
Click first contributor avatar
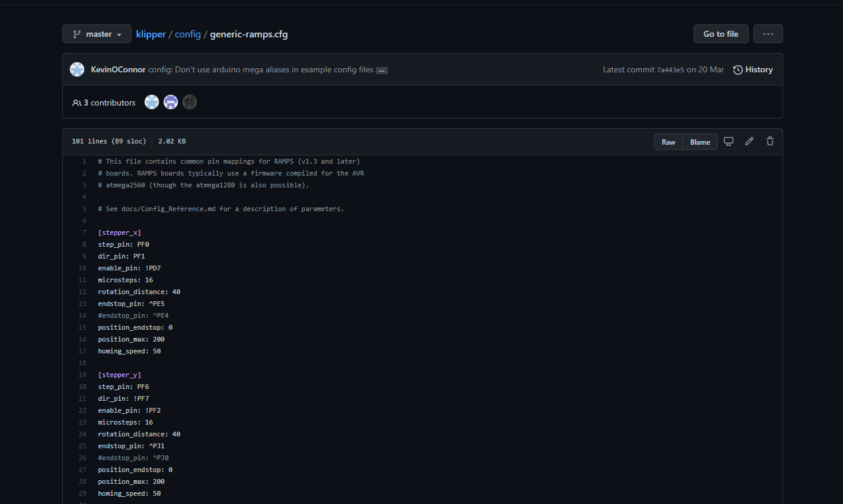point(152,102)
